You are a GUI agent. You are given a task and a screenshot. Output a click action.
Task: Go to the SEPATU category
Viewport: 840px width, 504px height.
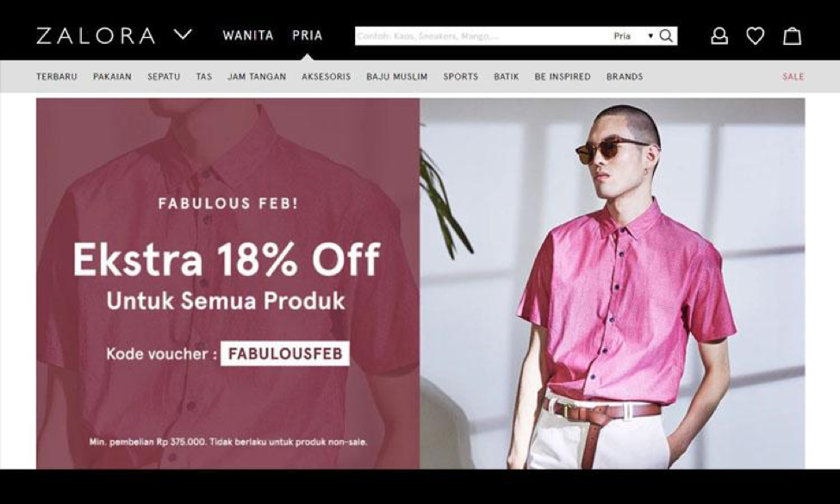164,77
